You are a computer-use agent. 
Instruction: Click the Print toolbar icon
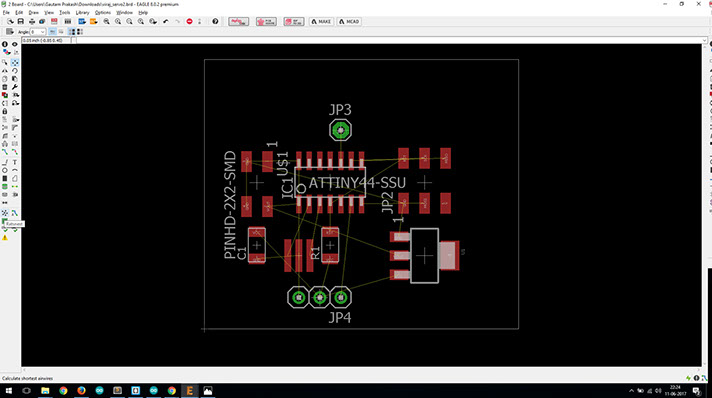click(x=32, y=21)
